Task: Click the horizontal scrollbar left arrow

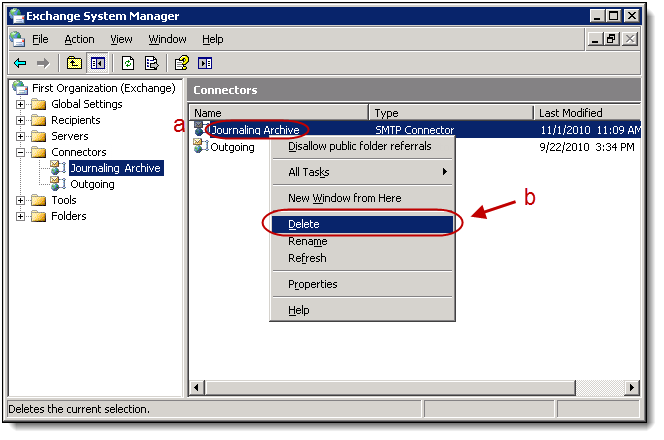Action: (196, 387)
